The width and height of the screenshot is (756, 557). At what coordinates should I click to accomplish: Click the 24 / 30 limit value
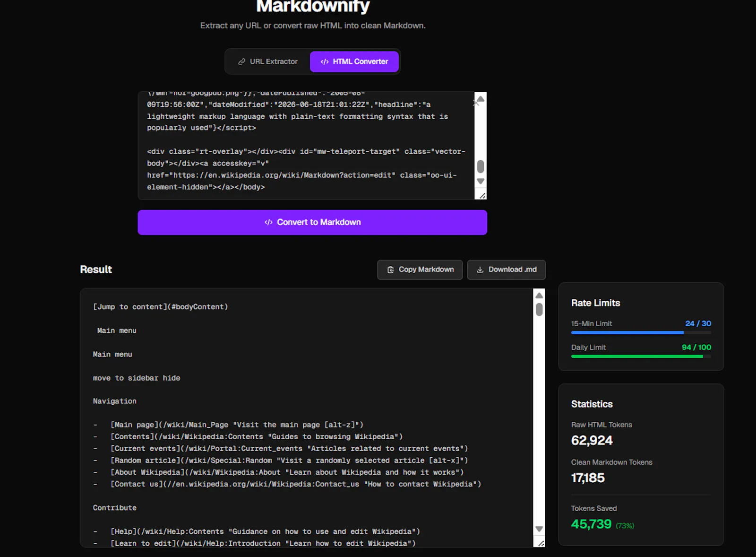(698, 324)
